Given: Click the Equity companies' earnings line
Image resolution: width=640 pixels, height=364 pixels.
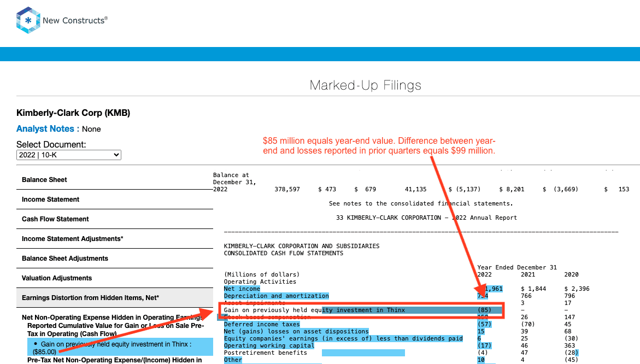Looking at the screenshot, I should click(343, 339).
